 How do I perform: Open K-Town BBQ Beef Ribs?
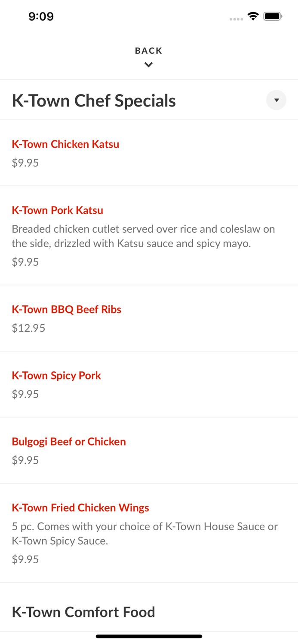tap(66, 310)
